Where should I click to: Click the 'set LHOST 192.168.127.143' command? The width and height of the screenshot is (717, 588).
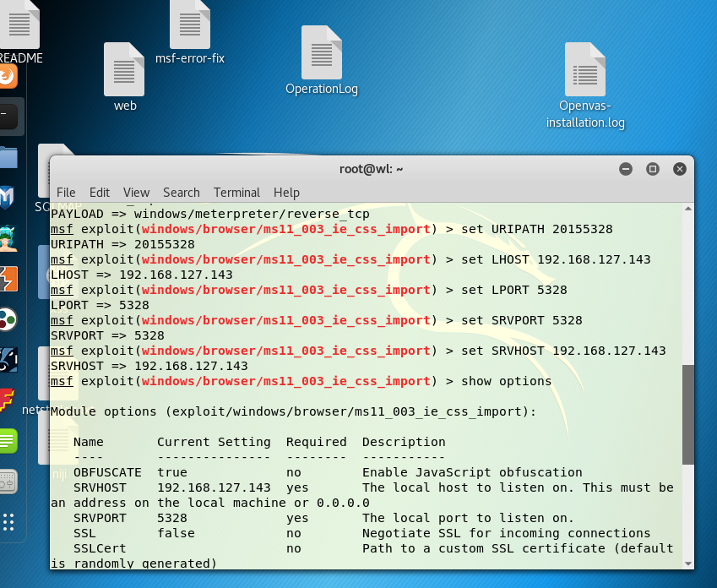click(x=556, y=259)
